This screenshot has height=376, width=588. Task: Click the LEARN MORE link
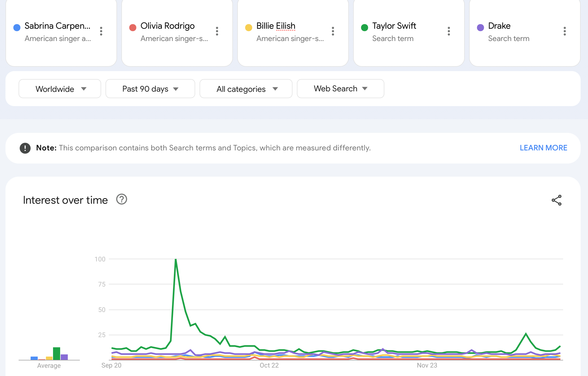543,148
